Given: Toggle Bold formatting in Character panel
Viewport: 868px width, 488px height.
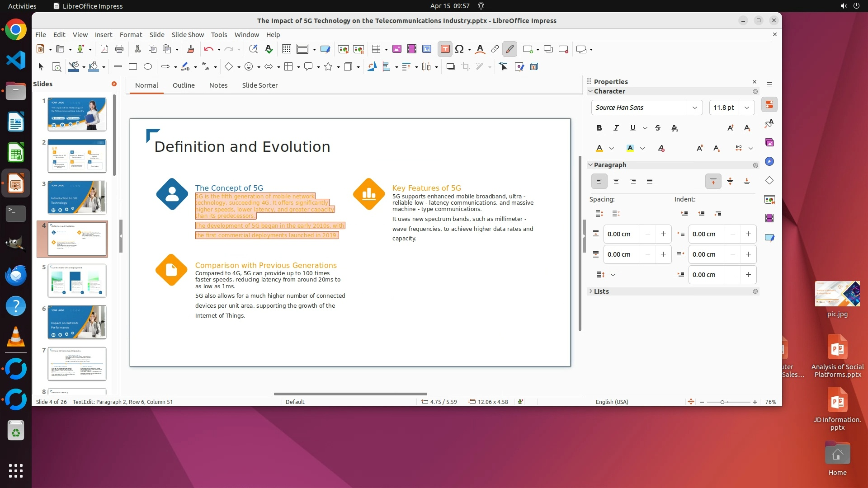Looking at the screenshot, I should (x=599, y=128).
